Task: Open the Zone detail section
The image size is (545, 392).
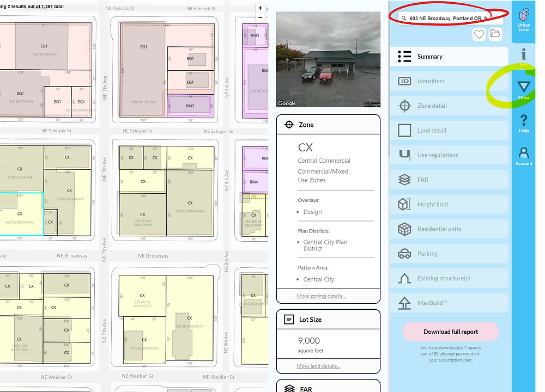Action: coord(449,106)
